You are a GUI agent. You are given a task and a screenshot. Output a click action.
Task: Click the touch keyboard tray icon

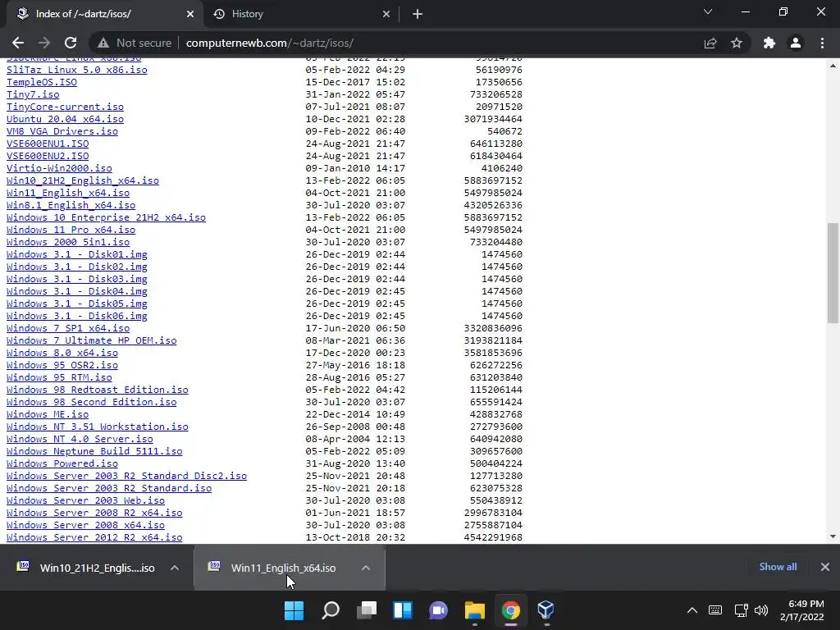pos(715,610)
